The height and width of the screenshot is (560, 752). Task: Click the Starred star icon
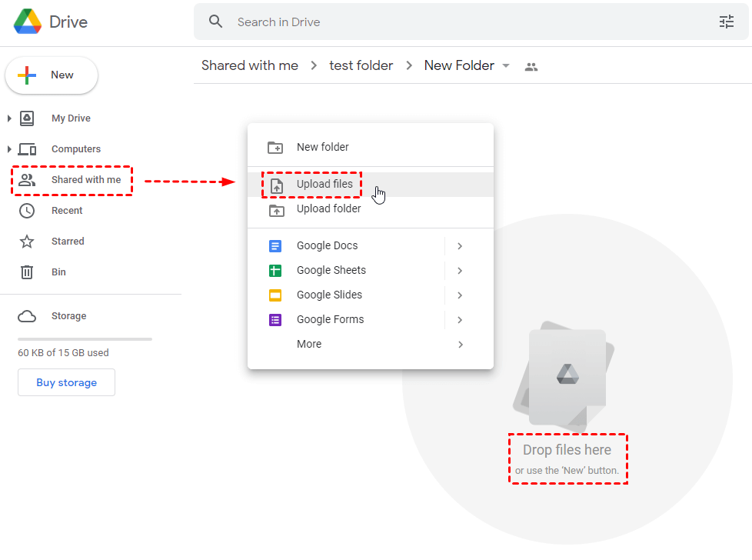coord(27,242)
